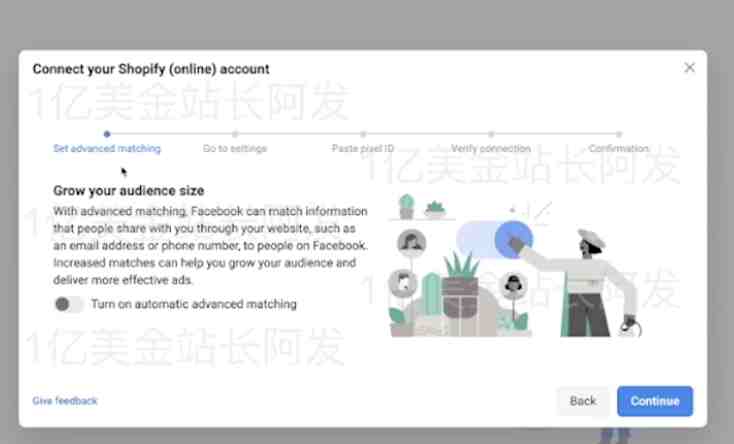Viewport: 734px width, 444px height.
Task: Click the person pointing figure illustration
Action: pos(587,282)
